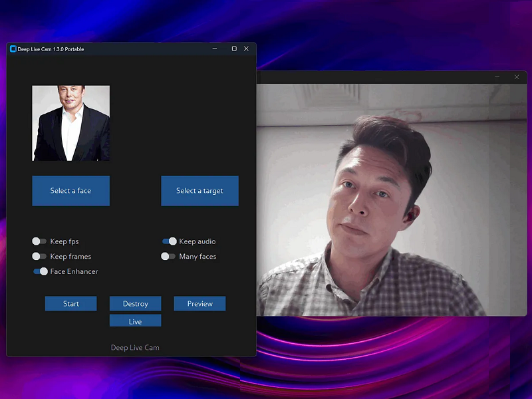
Task: Minimize the Deep Live Cam window
Action: 214,49
